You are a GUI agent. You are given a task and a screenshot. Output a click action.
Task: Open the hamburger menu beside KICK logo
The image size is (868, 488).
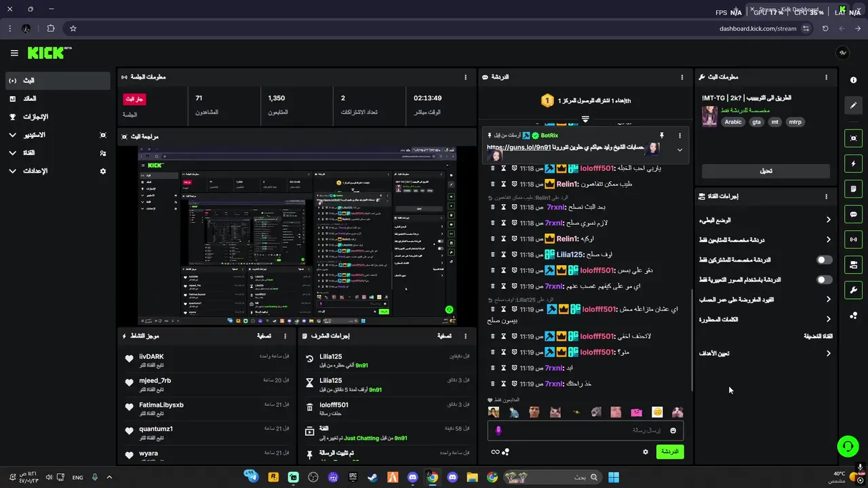[14, 53]
